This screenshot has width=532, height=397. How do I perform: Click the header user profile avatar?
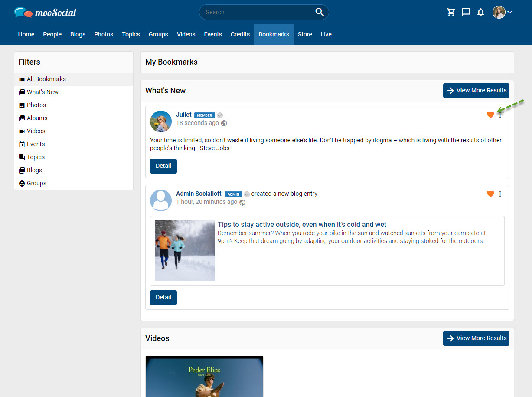(x=499, y=12)
